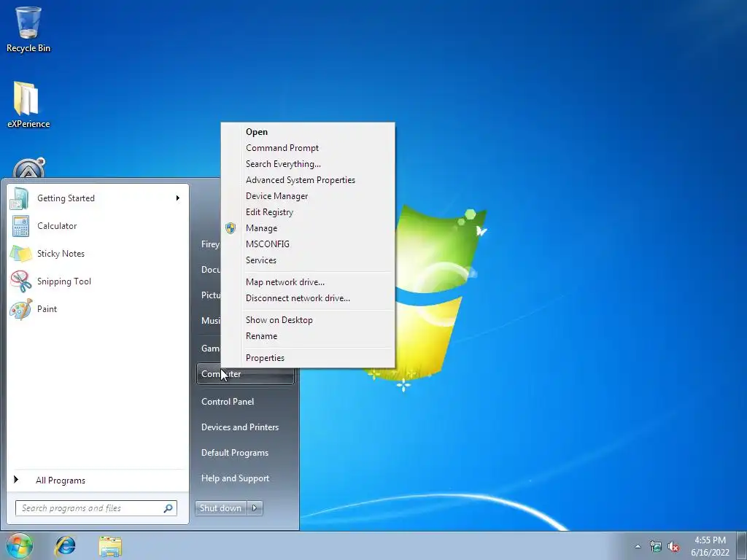Choose Map network drive...

click(x=308, y=282)
